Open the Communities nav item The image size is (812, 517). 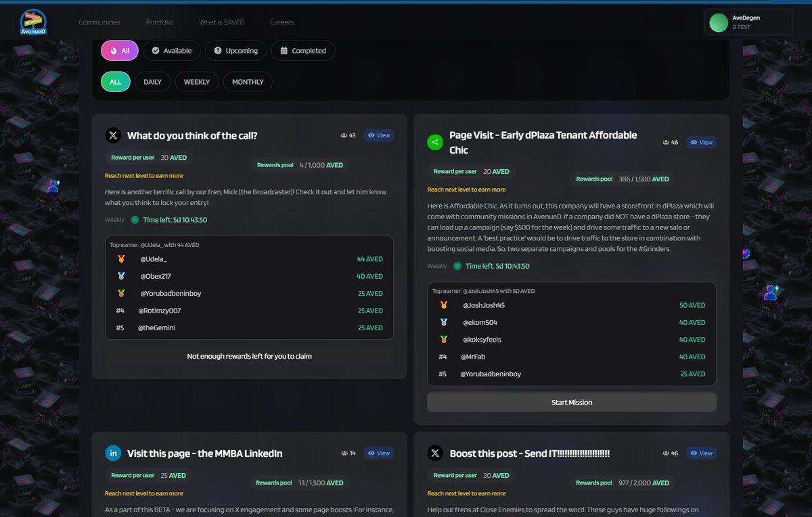click(99, 22)
